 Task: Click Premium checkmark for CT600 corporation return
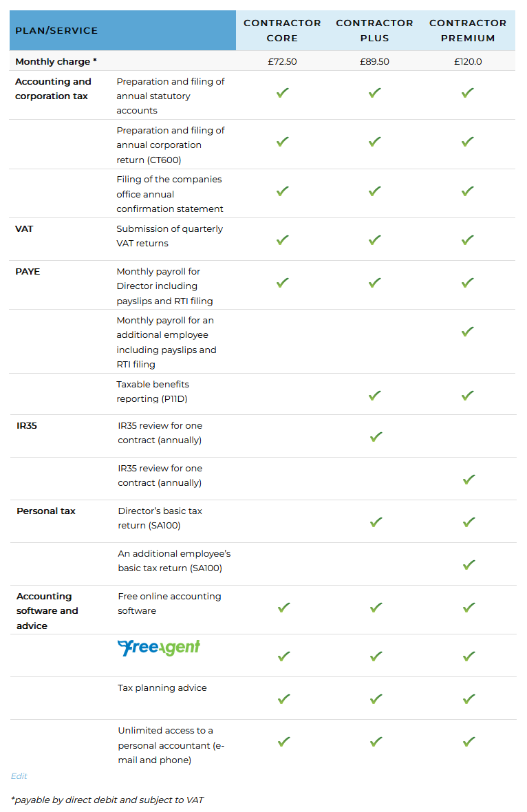[468, 141]
